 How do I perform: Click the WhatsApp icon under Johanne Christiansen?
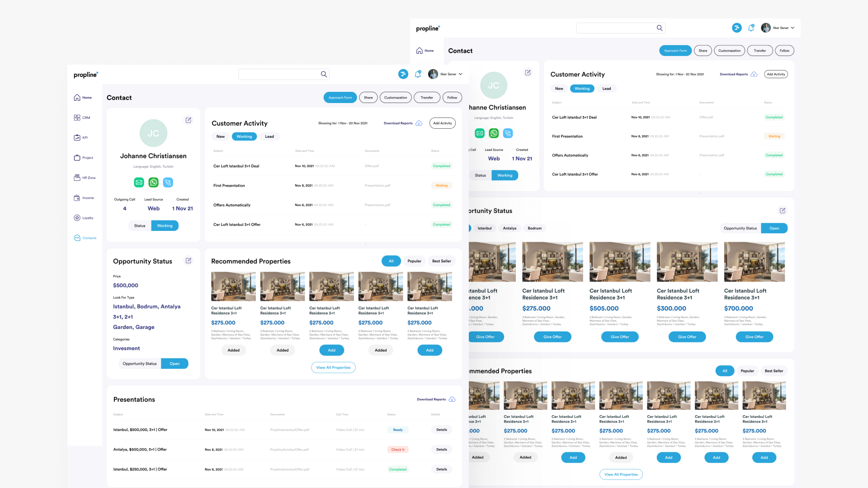point(154,183)
